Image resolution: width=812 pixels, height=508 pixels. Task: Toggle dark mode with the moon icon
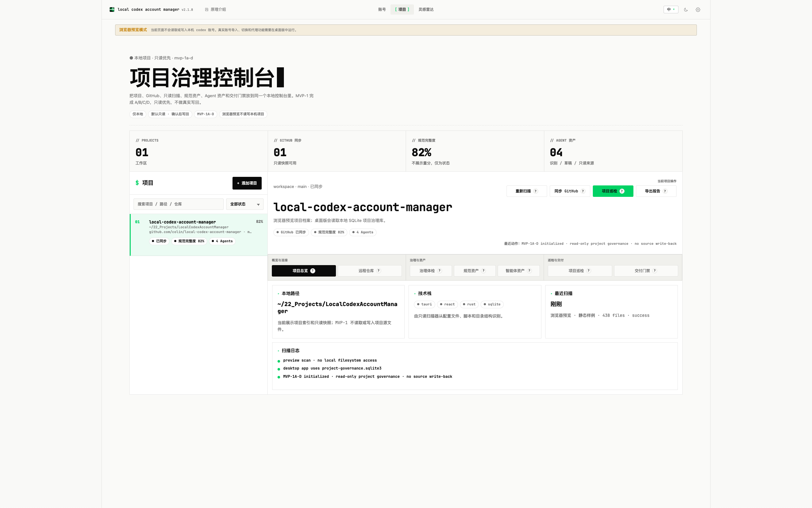click(686, 10)
